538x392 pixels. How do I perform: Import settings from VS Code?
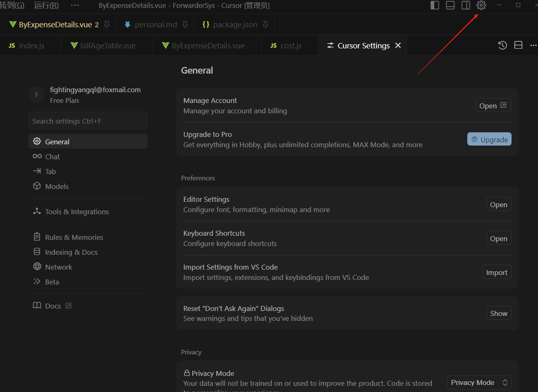[497, 272]
